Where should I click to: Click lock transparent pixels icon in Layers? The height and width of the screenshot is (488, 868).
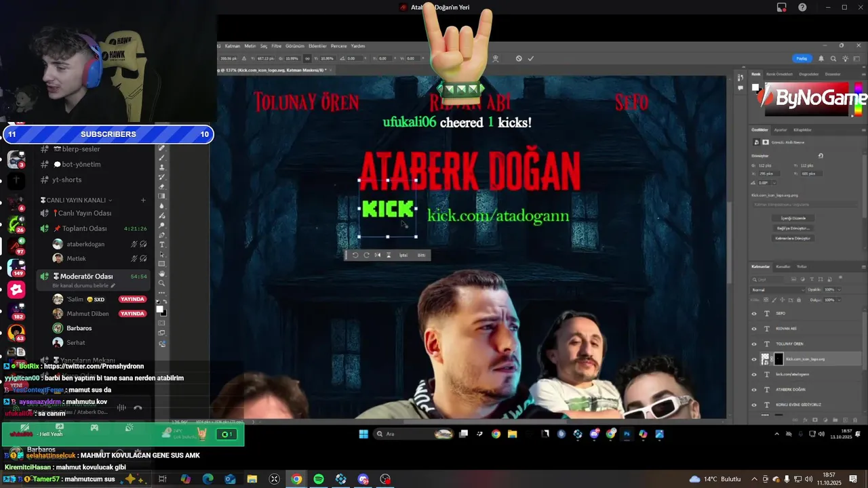pyautogui.click(x=766, y=300)
